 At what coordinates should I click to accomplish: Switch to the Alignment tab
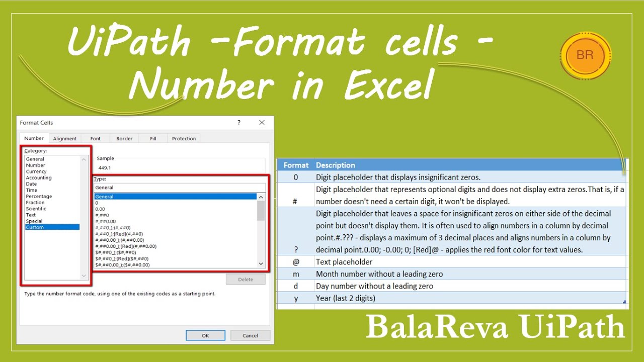tap(65, 139)
